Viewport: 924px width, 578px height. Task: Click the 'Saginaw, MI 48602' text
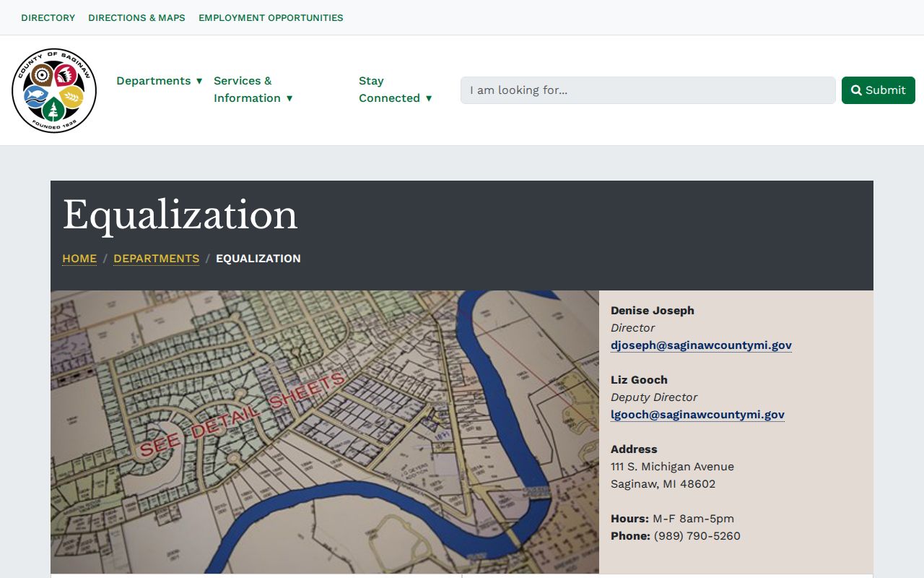663,484
